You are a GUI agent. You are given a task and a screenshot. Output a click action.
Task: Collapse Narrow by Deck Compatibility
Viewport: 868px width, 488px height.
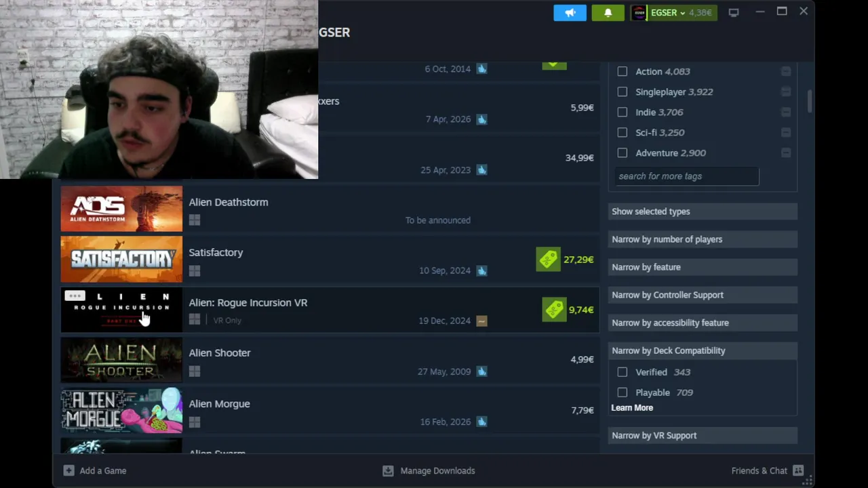tap(703, 350)
